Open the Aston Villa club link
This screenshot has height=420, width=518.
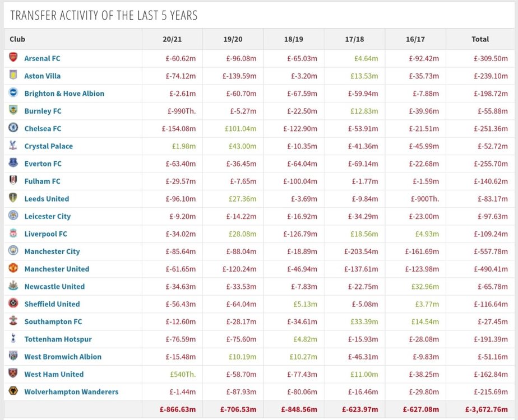click(42, 76)
